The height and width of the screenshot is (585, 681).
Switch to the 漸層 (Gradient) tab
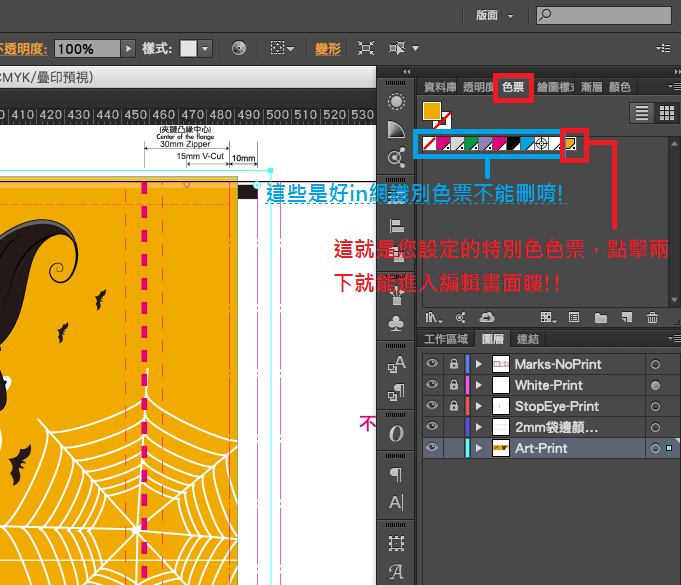[x=591, y=87]
